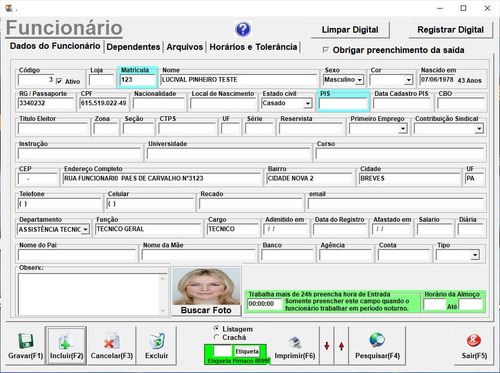Screen dimensions: 500x373
Task: Click the Limpar Digital button
Action: [x=350, y=30]
